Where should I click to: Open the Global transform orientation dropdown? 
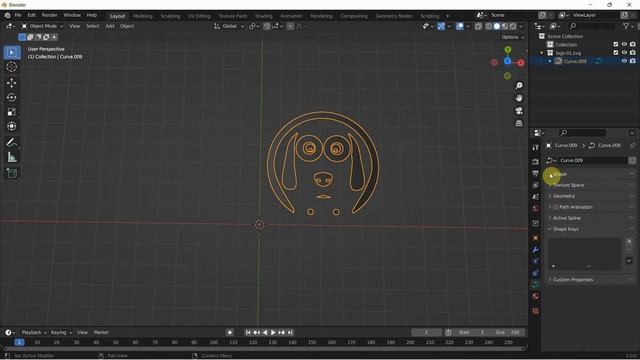(x=229, y=26)
